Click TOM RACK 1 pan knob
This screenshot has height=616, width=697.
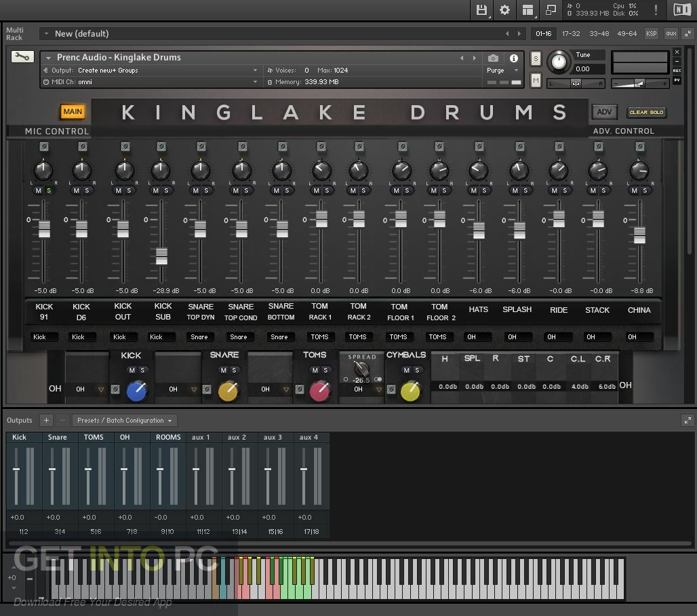(321, 170)
